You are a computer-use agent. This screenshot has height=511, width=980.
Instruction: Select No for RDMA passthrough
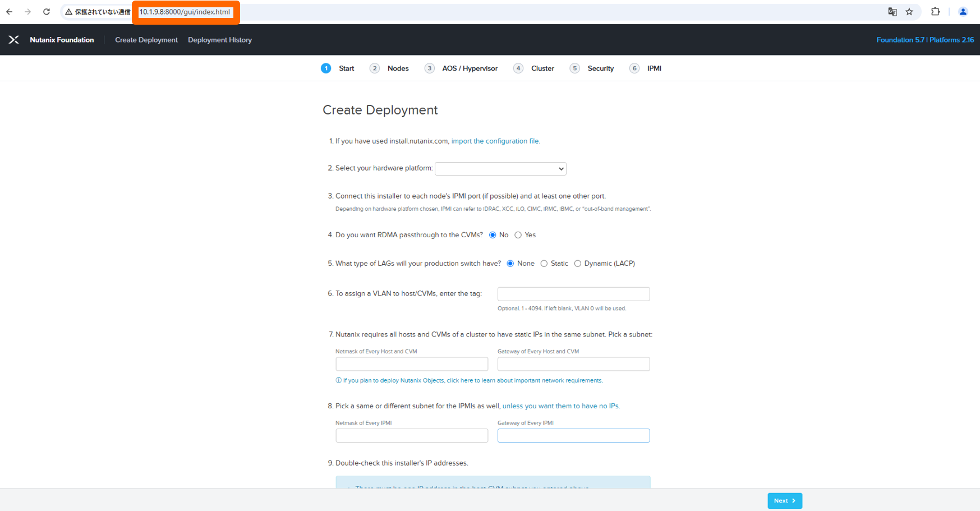[x=493, y=235]
